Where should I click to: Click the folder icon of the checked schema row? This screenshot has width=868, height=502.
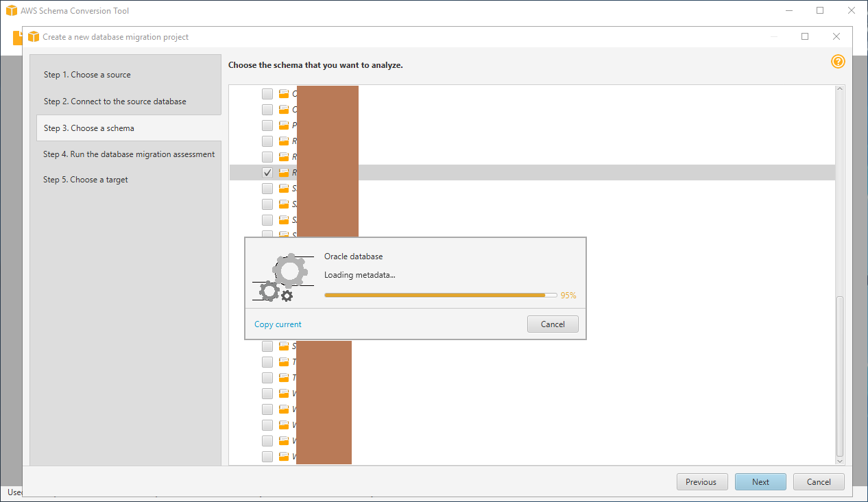[x=284, y=173]
